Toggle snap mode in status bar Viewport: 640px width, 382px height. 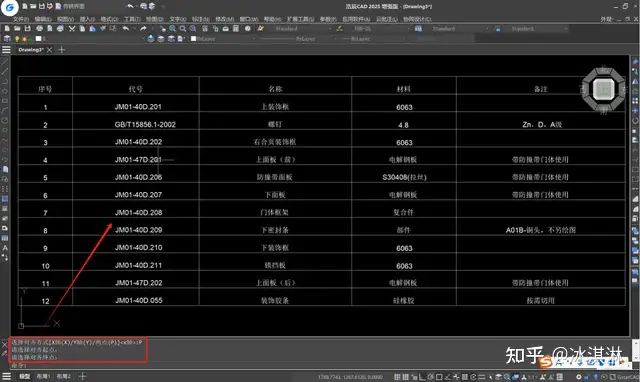397,377
